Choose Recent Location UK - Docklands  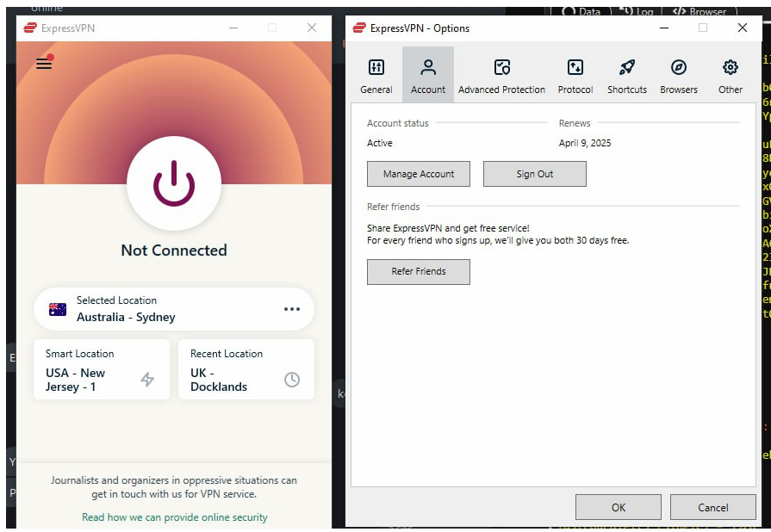click(x=246, y=369)
